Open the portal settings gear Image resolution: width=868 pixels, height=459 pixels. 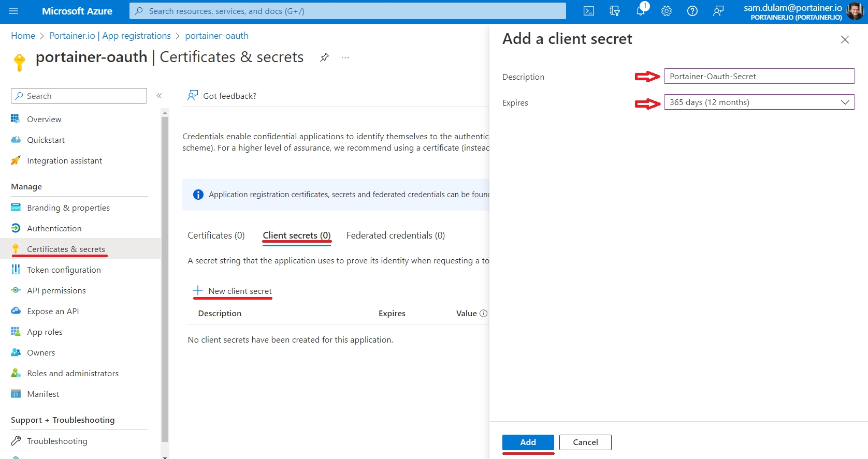coord(667,11)
